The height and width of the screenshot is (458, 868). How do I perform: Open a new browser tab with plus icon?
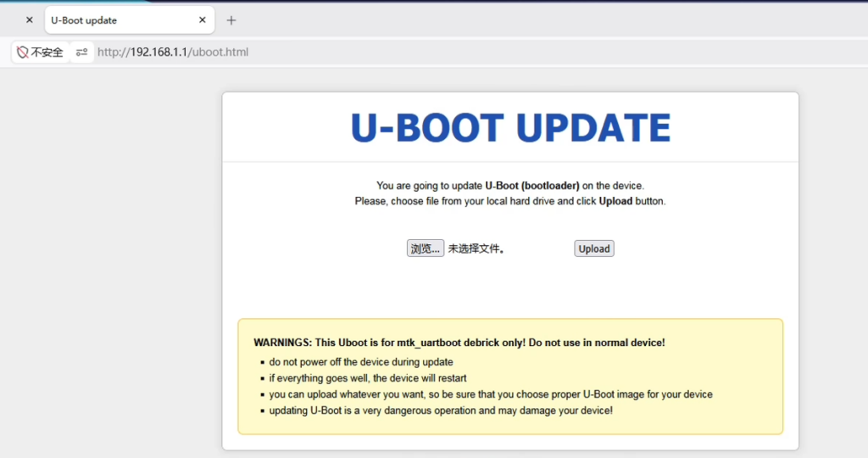tap(231, 20)
